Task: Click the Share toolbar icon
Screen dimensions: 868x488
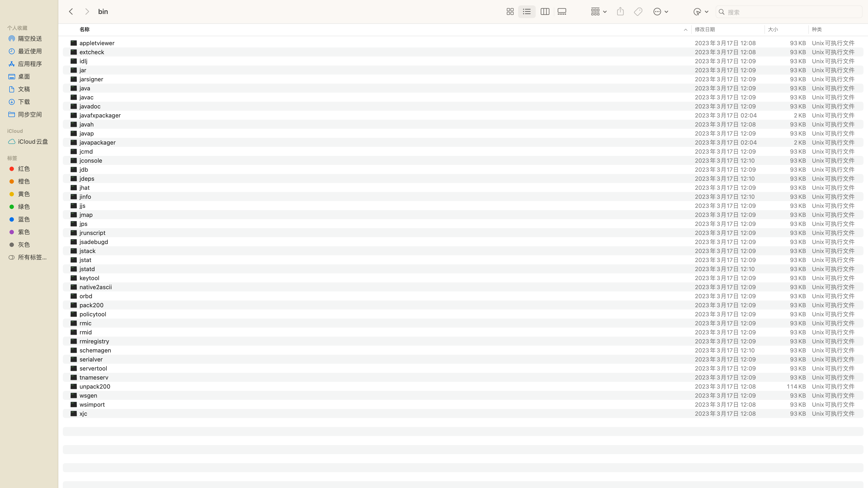Action: coord(620,12)
